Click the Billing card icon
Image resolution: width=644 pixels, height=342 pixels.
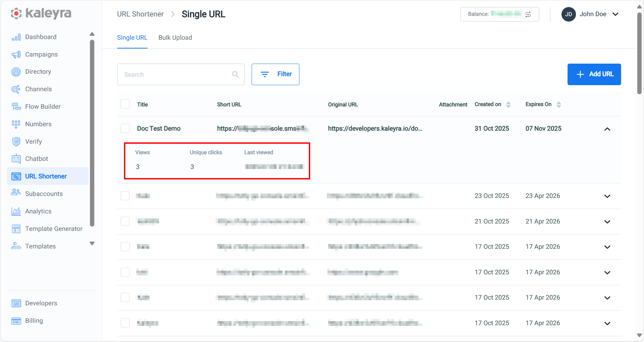pos(16,321)
